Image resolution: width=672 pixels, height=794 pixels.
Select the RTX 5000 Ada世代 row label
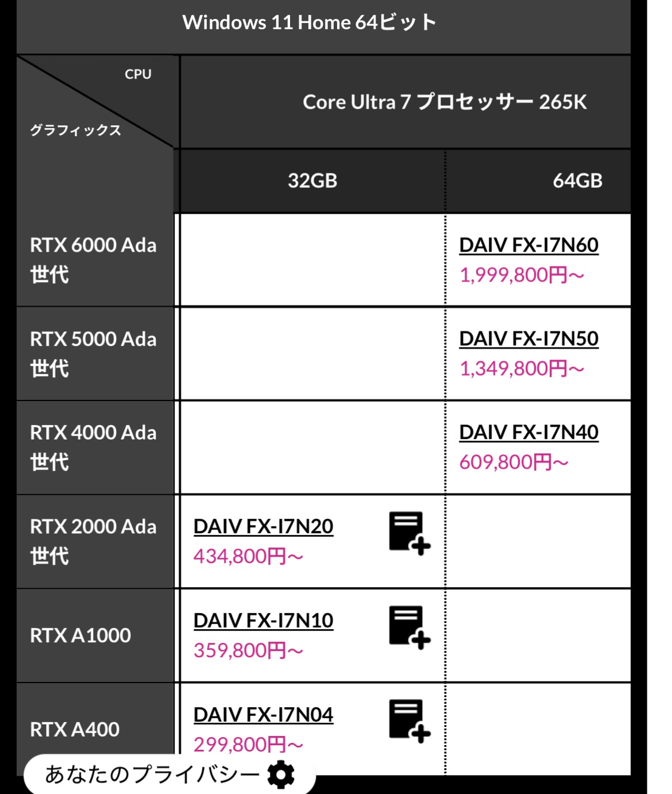[x=94, y=353]
